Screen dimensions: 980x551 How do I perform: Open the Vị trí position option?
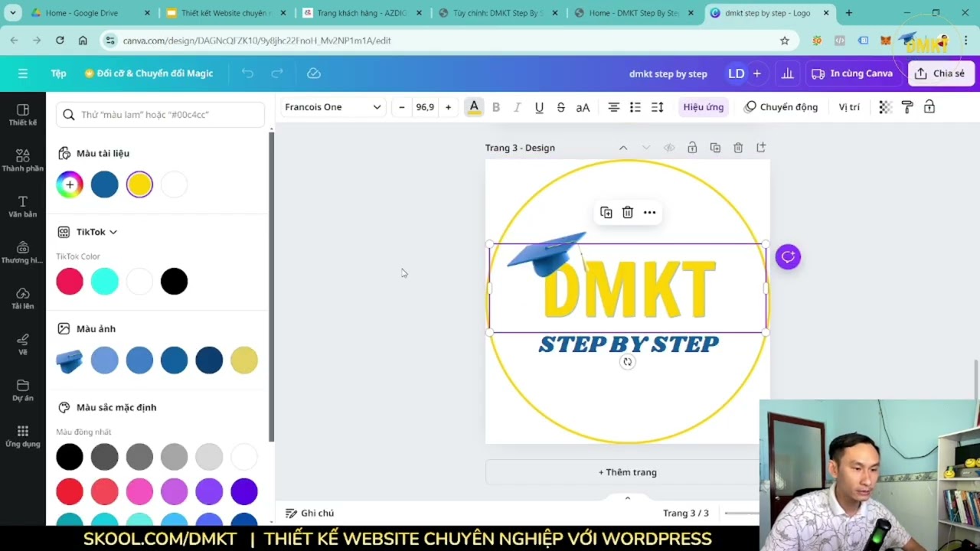pyautogui.click(x=849, y=107)
